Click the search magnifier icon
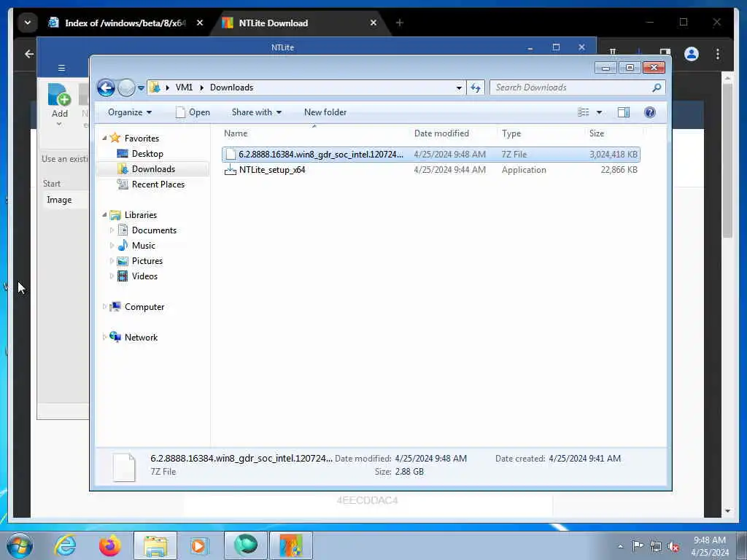The image size is (747, 560). [x=657, y=87]
